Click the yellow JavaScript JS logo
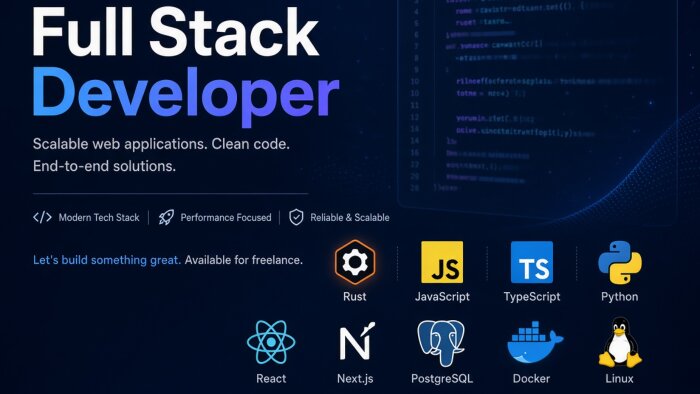The width and height of the screenshot is (700, 394). point(442,262)
